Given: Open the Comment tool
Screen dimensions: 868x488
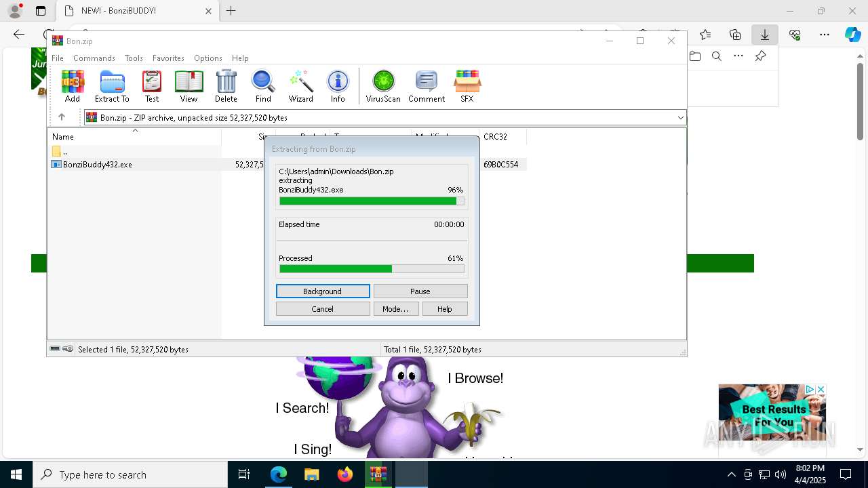Looking at the screenshot, I should 427,86.
